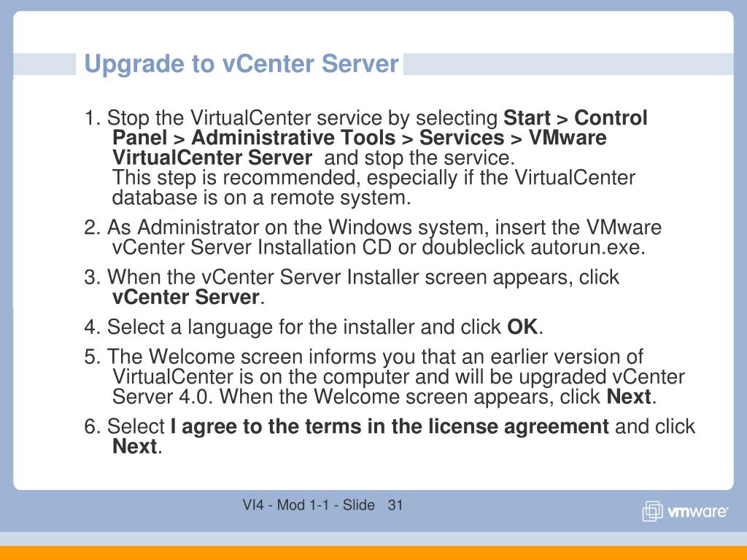Image resolution: width=747 pixels, height=560 pixels.
Task: Click bold Services in step one
Action: coord(461,138)
